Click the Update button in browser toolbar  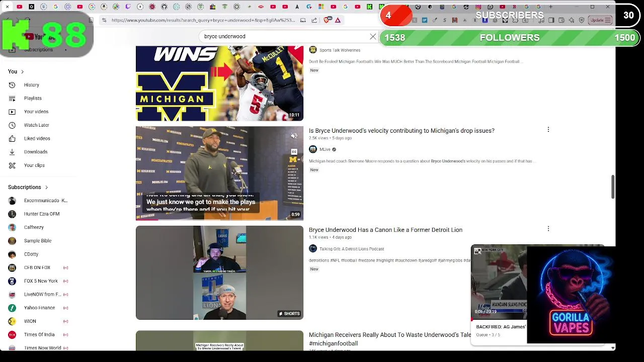[600, 20]
